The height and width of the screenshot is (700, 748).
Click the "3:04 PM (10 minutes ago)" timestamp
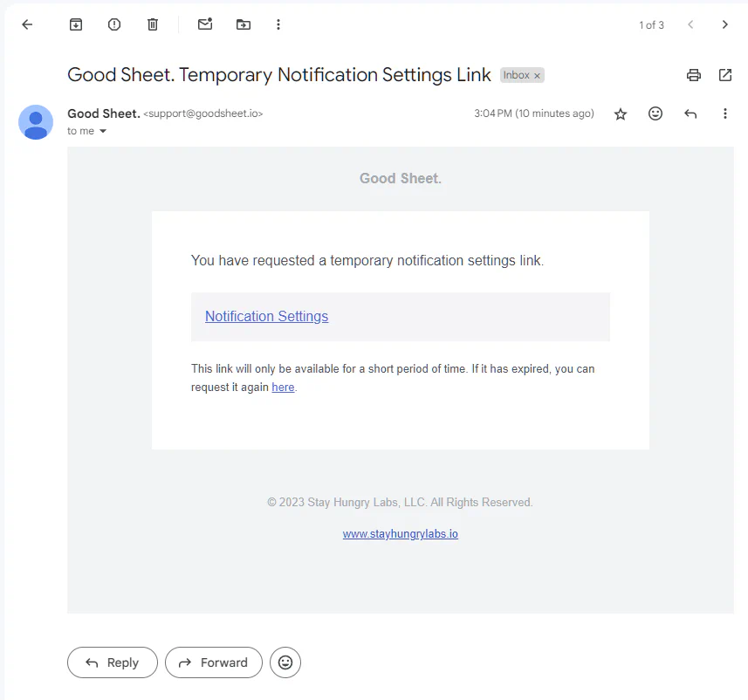534,113
